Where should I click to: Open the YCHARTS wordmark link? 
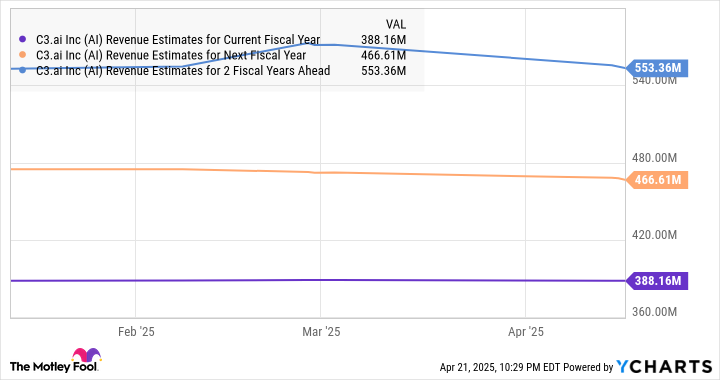click(x=664, y=367)
